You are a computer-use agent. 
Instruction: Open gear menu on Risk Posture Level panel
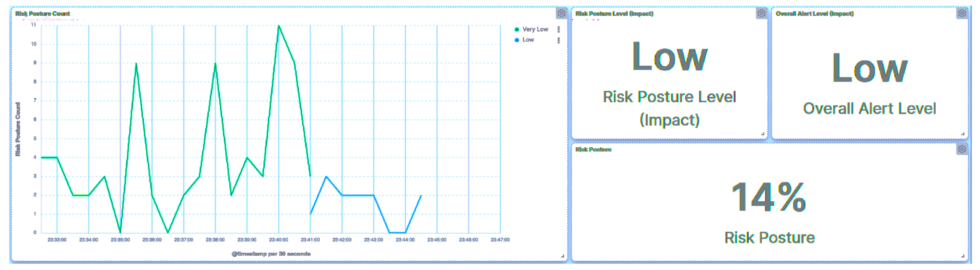[x=761, y=14]
